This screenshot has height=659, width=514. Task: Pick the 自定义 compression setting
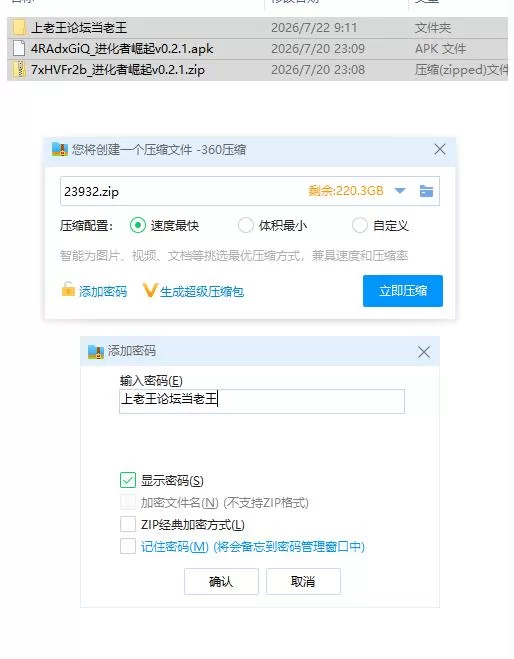[360, 225]
